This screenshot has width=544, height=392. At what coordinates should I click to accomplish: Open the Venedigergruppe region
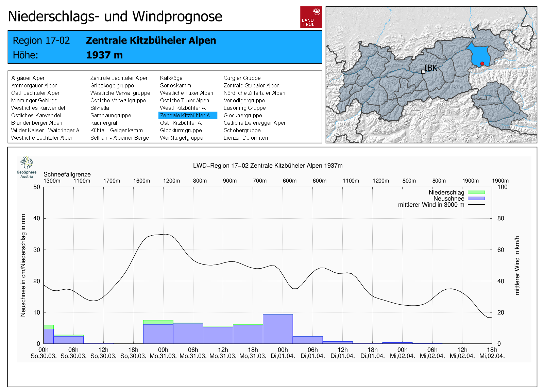coord(244,101)
